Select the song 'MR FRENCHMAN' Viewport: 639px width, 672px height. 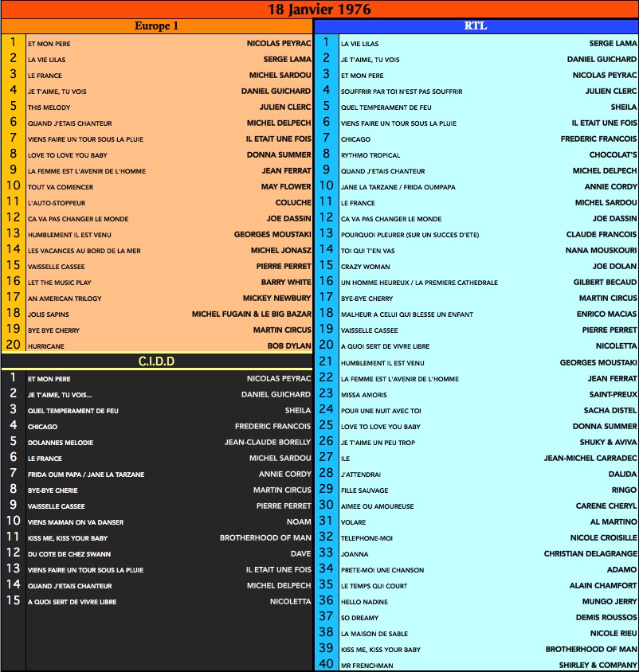tap(367, 666)
